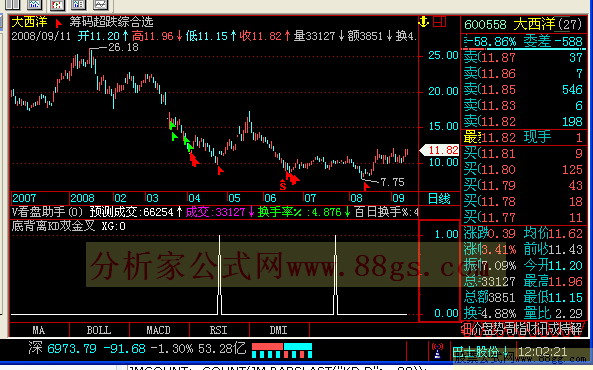Click the 均价 11.62 average price value

point(553,234)
